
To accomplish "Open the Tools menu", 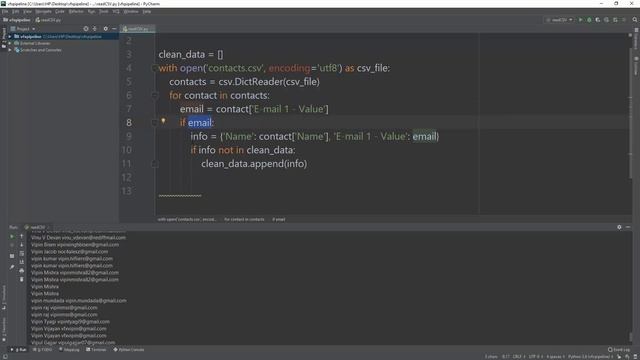I will pos(104,11).
